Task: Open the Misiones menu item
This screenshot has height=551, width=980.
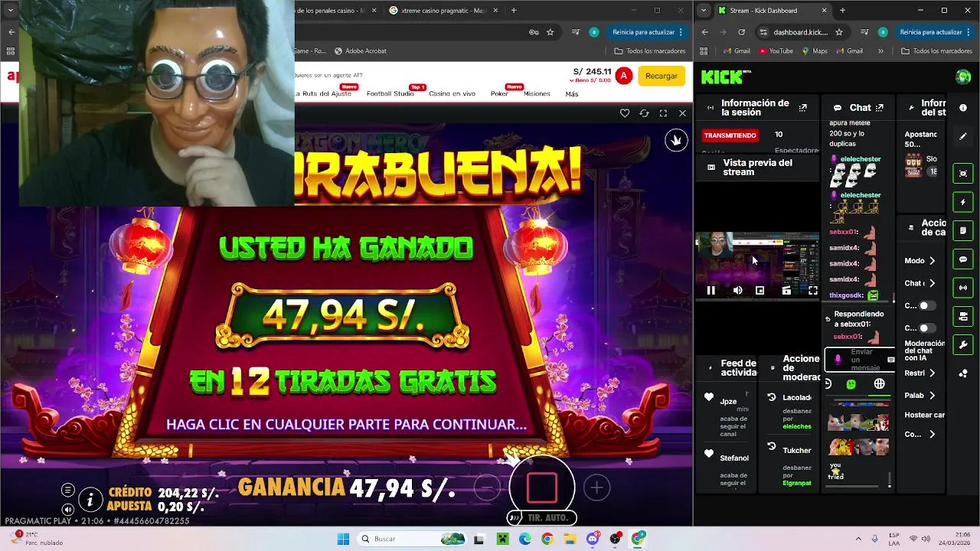Action: click(x=537, y=93)
